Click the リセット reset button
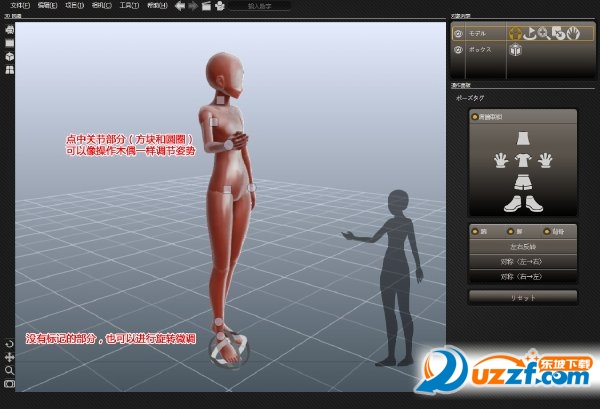 (523, 297)
